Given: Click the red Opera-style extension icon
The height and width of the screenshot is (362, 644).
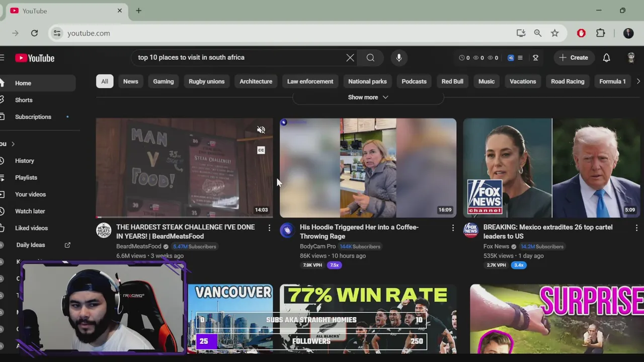Looking at the screenshot, I should [x=581, y=33].
